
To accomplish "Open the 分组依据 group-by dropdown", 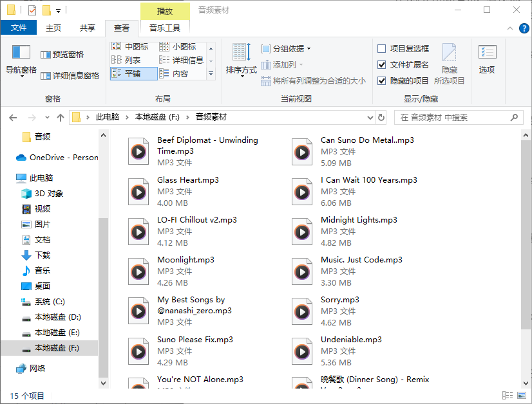I will click(283, 48).
